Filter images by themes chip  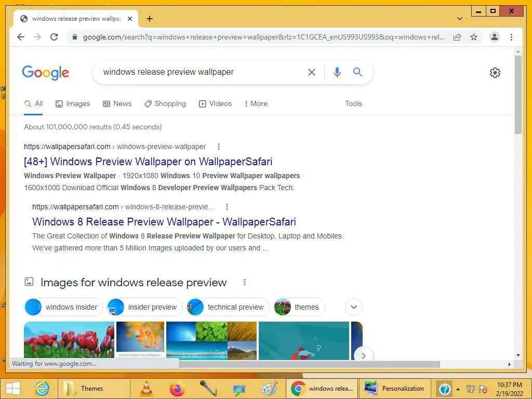(299, 307)
